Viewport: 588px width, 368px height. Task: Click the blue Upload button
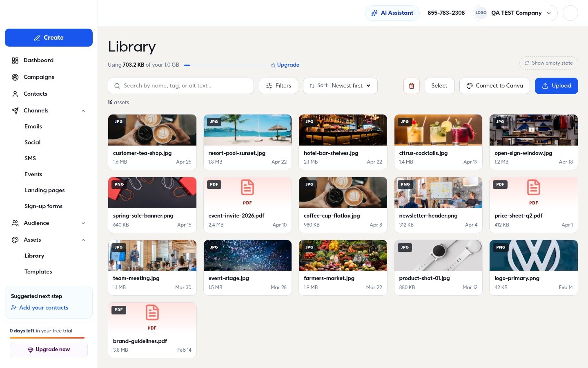click(x=557, y=86)
